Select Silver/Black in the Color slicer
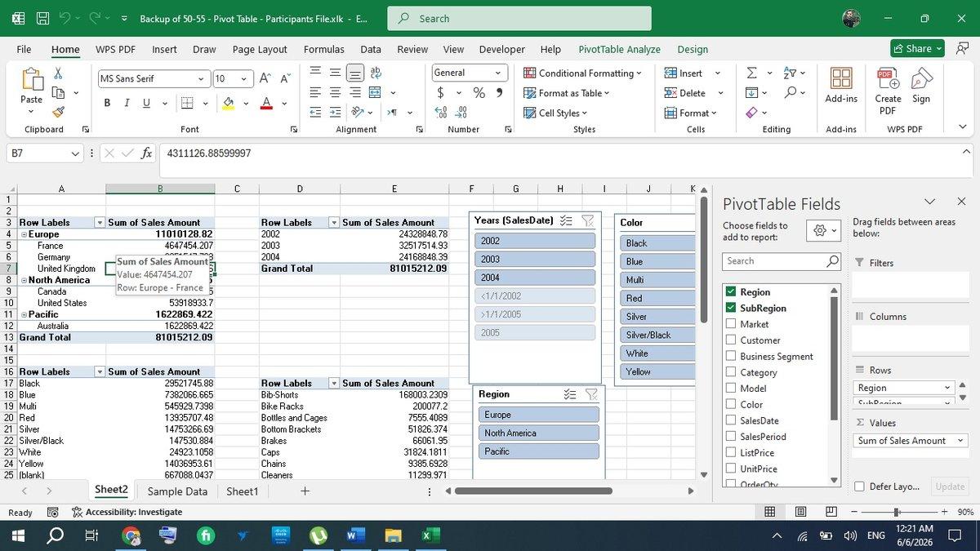Viewport: 980px width, 551px height. tap(657, 335)
